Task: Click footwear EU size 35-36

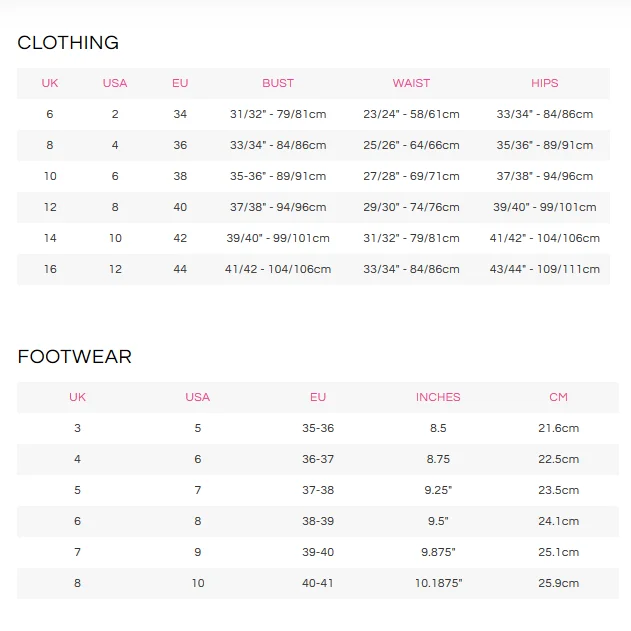Action: pos(318,428)
